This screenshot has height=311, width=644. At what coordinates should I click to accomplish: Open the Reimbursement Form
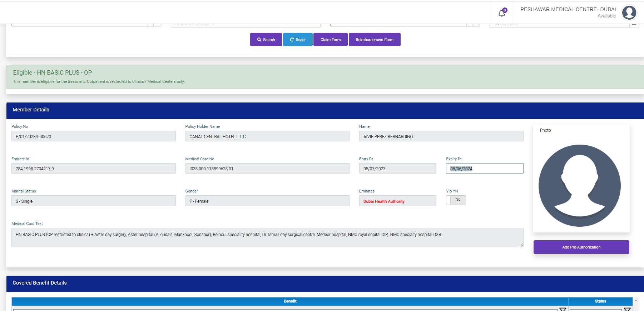click(x=374, y=40)
